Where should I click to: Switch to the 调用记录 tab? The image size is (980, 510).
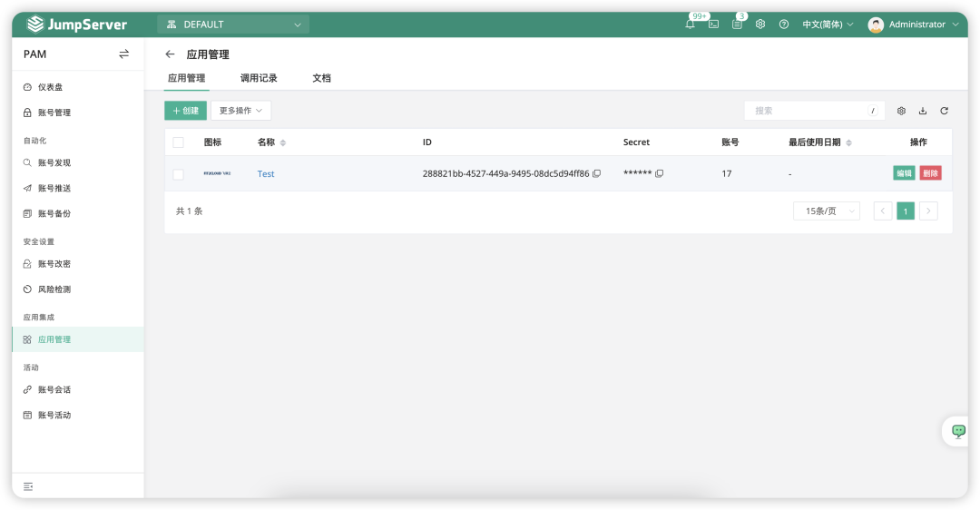click(259, 78)
